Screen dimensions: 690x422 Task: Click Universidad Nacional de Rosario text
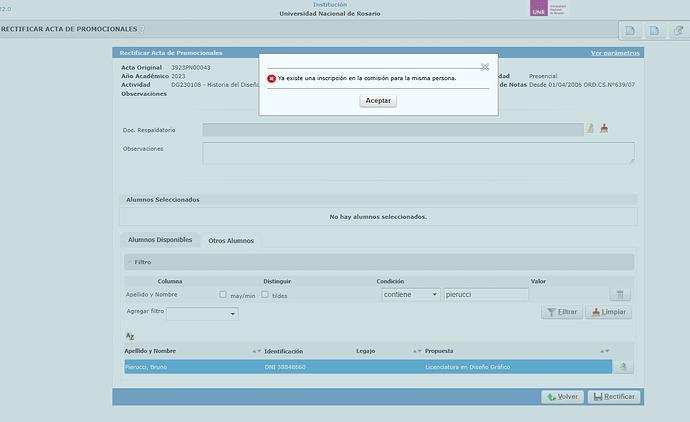330,14
